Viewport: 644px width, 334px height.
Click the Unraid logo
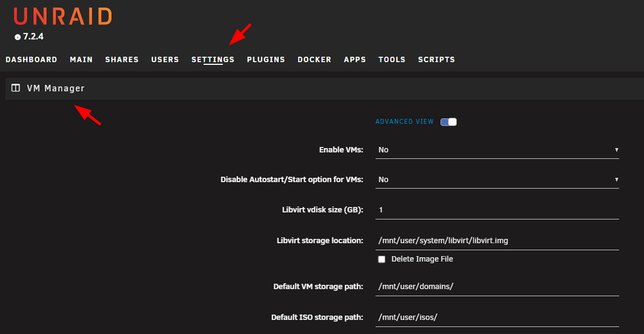(63, 17)
